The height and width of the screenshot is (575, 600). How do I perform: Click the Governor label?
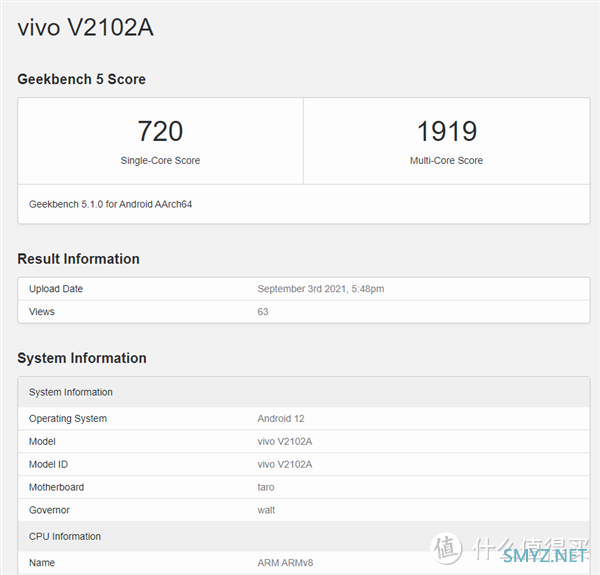[49, 510]
